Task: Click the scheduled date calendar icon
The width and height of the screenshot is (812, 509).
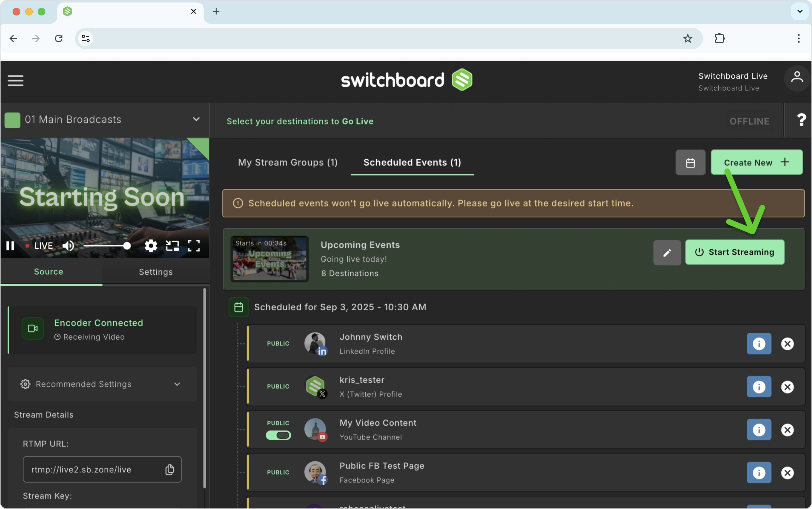Action: [x=239, y=307]
